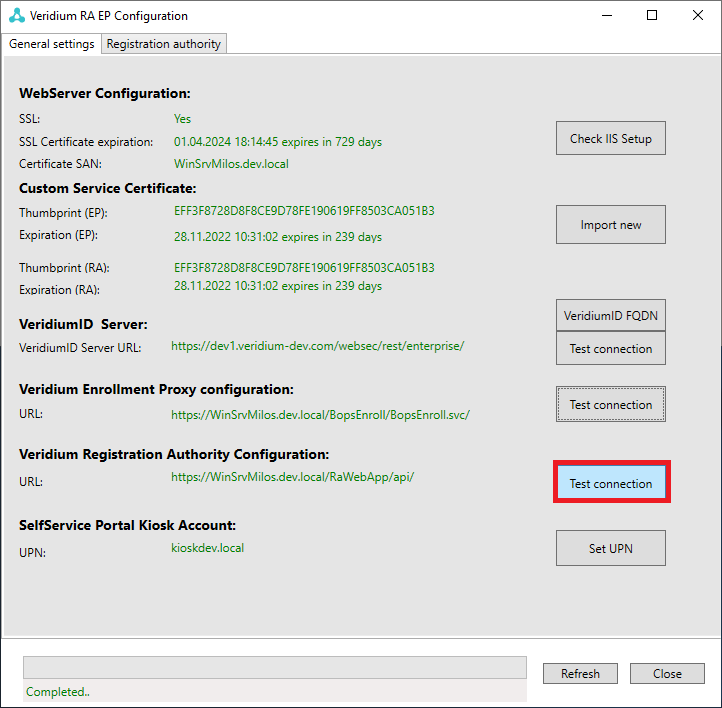Refresh the configuration status
722x708 pixels.
pos(580,674)
